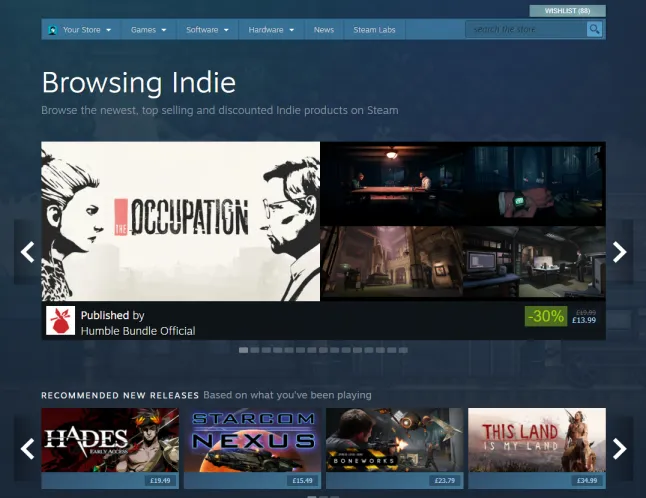The width and height of the screenshot is (646, 498).
Task: View the office computer desk screenshot
Action: (535, 262)
